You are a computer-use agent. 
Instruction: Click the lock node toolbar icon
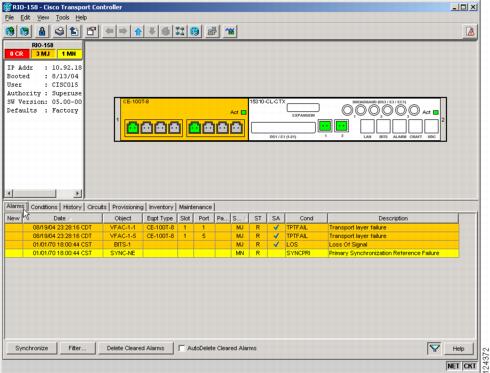42,31
